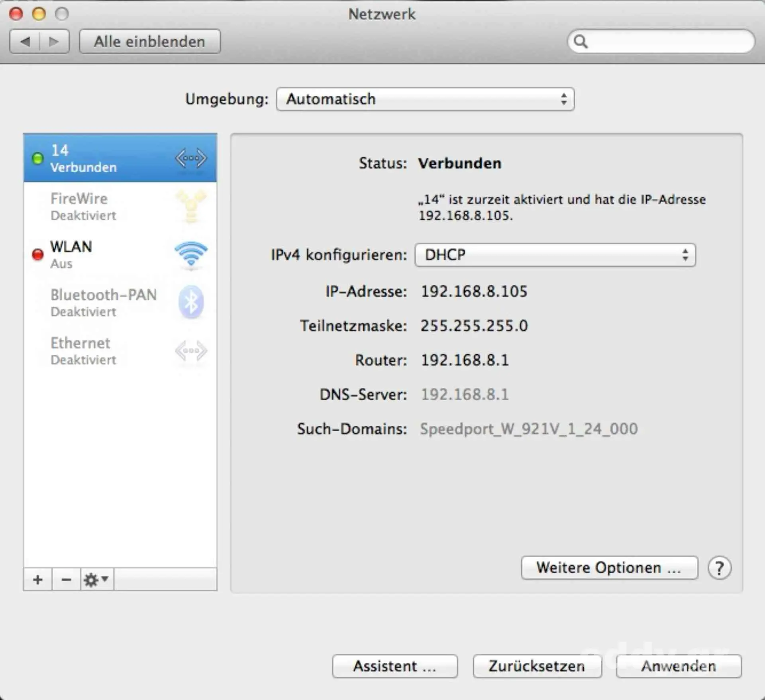The image size is (765, 700).
Task: Go back with the left arrow button
Action: coord(25,41)
